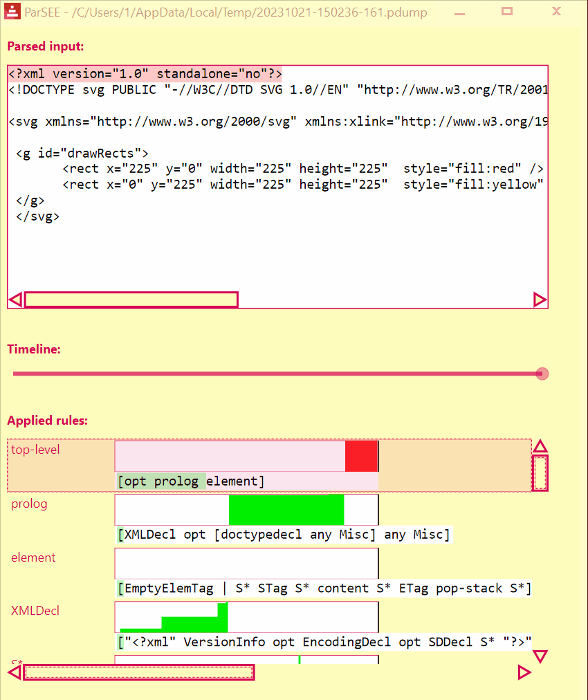Viewport: 588px width, 700px height.
Task: Click the 'Timeline:' heading
Action: (x=34, y=349)
